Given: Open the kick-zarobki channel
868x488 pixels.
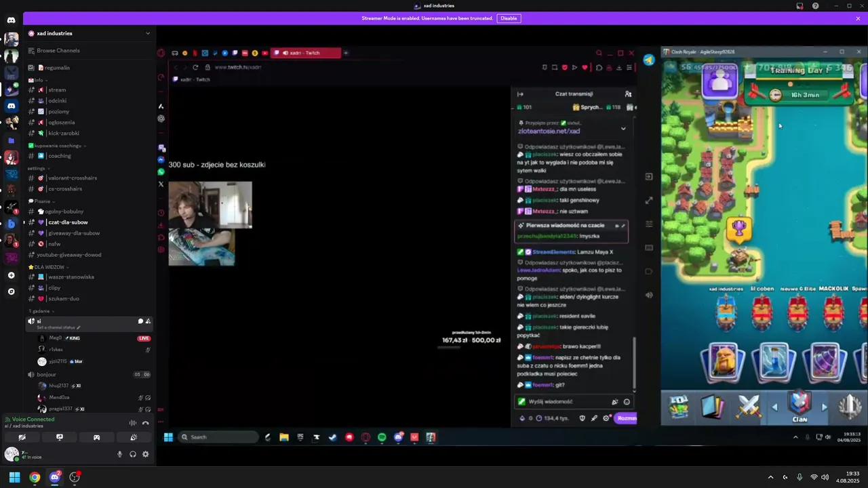Looking at the screenshot, I should click(64, 134).
